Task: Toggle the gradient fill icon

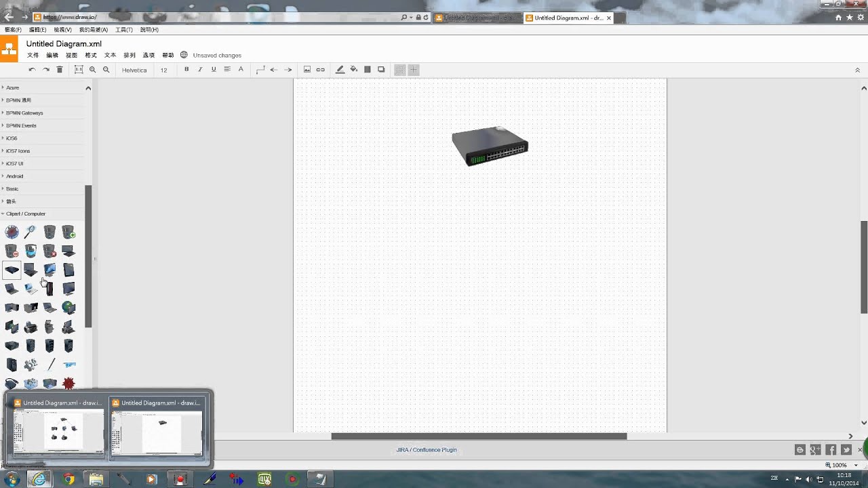Action: [368, 70]
